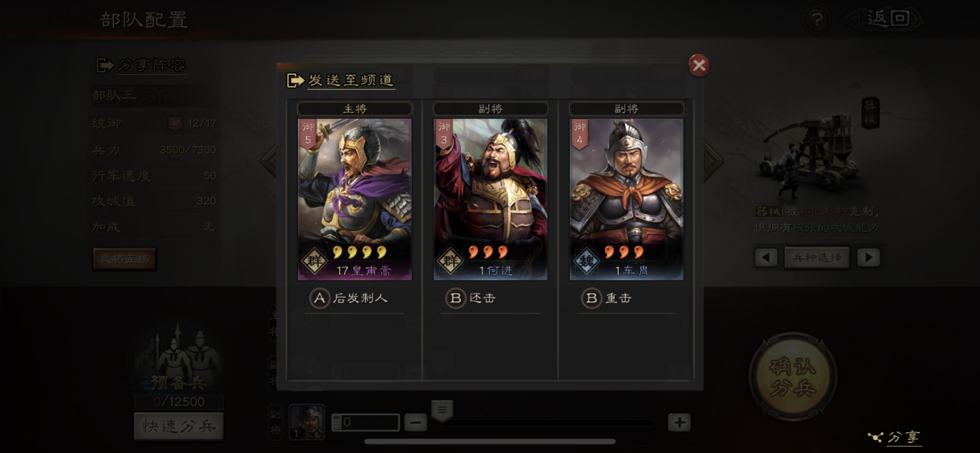
Task: Switch to previous troop type arrow
Action: tap(766, 257)
